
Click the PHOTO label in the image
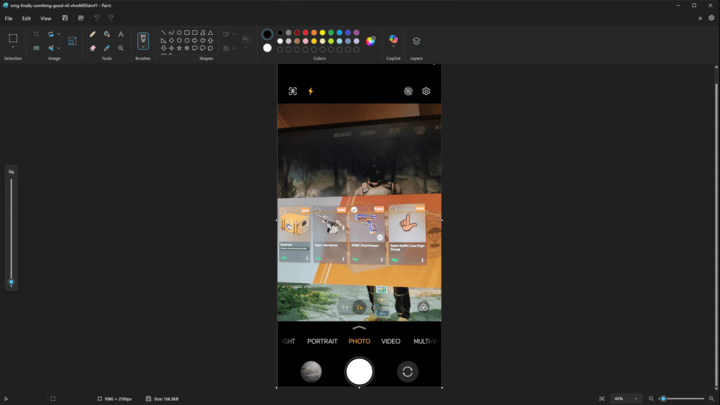359,341
